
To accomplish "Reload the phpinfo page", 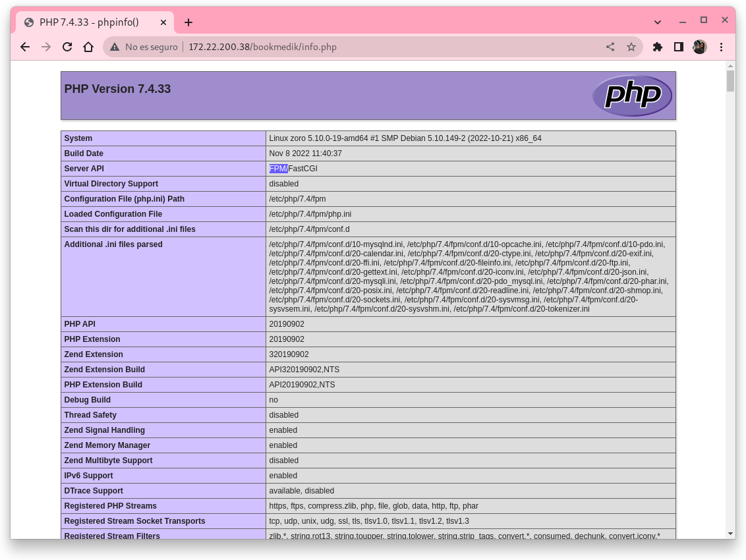I will pyautogui.click(x=67, y=47).
